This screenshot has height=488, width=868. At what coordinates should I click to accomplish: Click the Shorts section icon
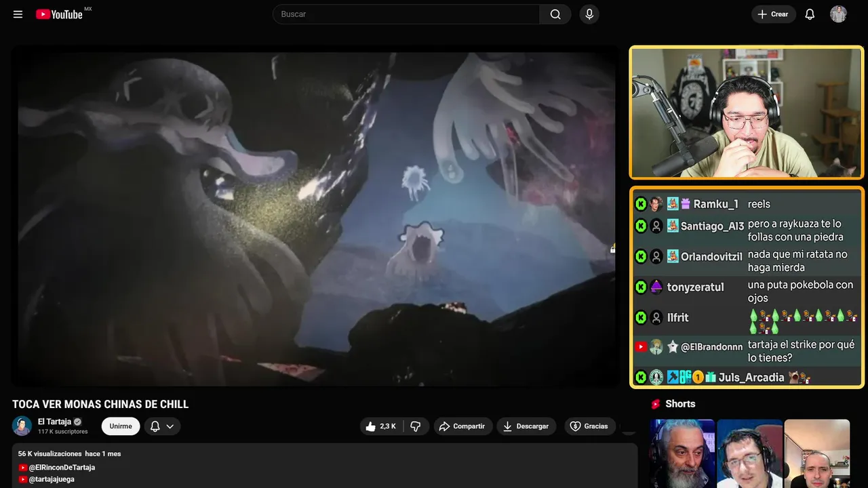point(656,404)
